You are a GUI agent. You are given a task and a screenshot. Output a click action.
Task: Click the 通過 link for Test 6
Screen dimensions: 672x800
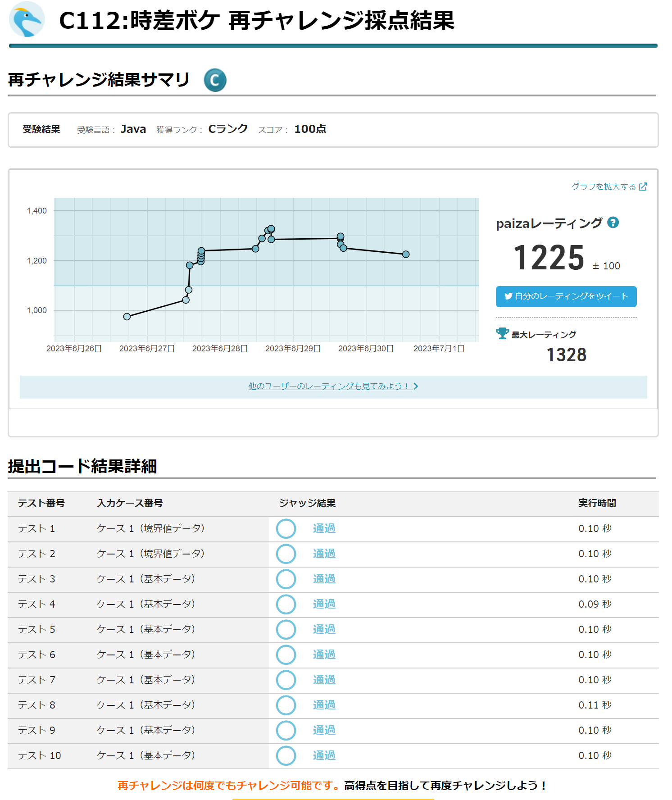[x=324, y=655]
